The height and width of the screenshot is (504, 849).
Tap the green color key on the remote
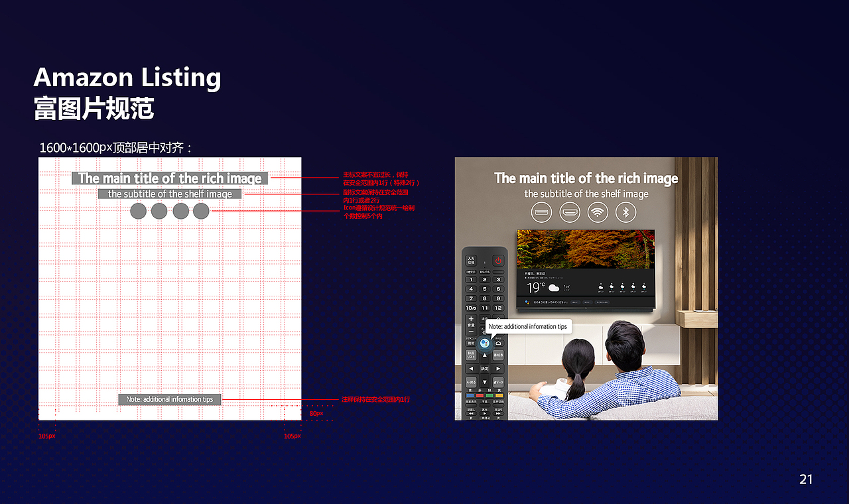pos(490,395)
